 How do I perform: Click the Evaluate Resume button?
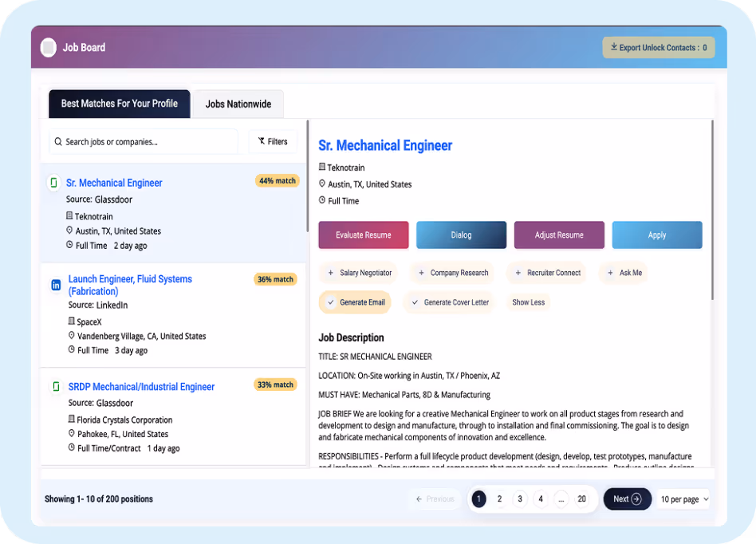(x=364, y=235)
